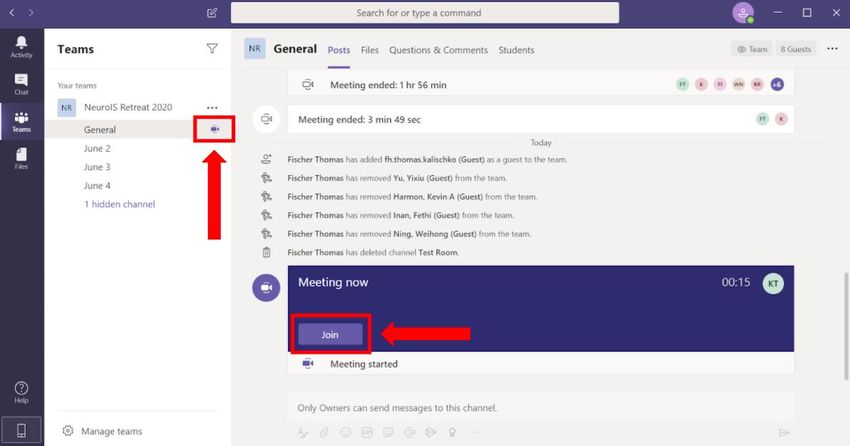Click the mobile app download icon
Screen dimensions: 850x446
pos(21,431)
